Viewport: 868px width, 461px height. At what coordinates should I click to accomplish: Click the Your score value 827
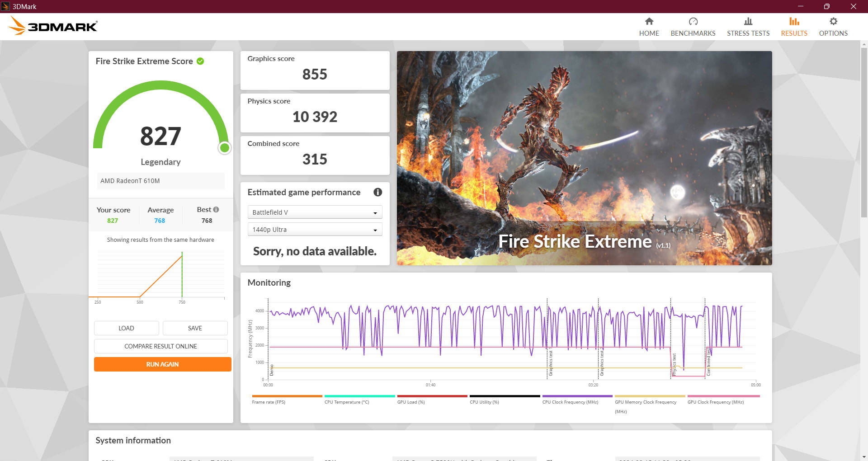pos(113,221)
